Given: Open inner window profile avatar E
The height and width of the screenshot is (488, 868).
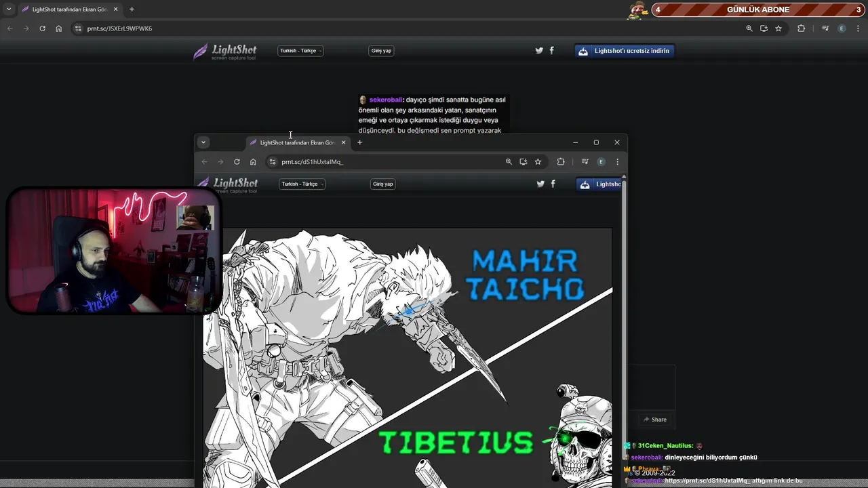Looking at the screenshot, I should pos(601,161).
